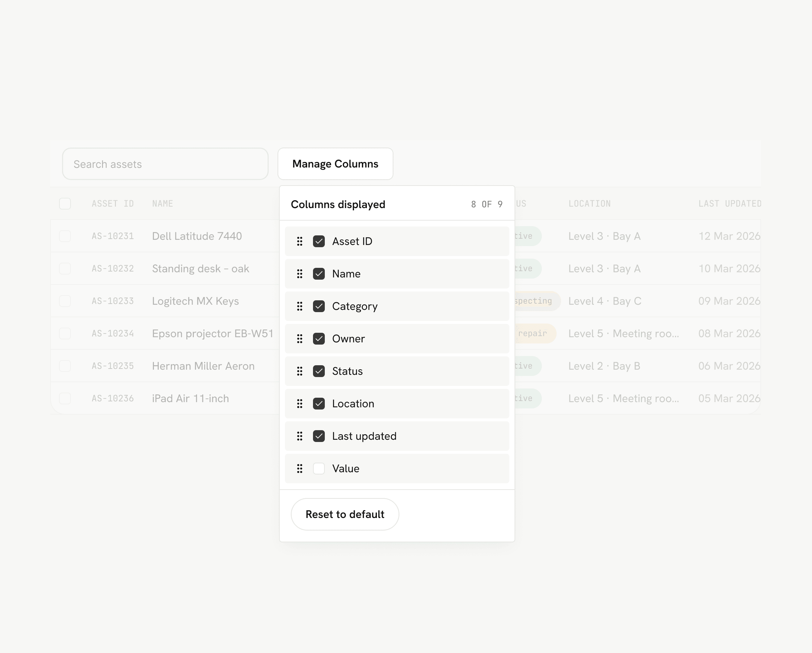Uncheck the Asset ID column checkbox
The image size is (812, 653).
319,241
